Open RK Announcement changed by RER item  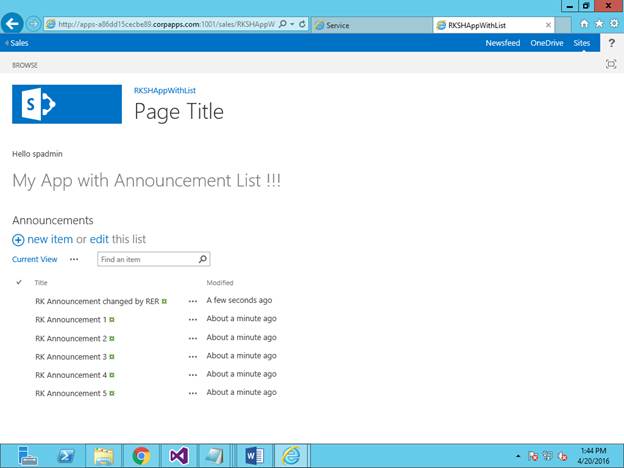(x=97, y=301)
